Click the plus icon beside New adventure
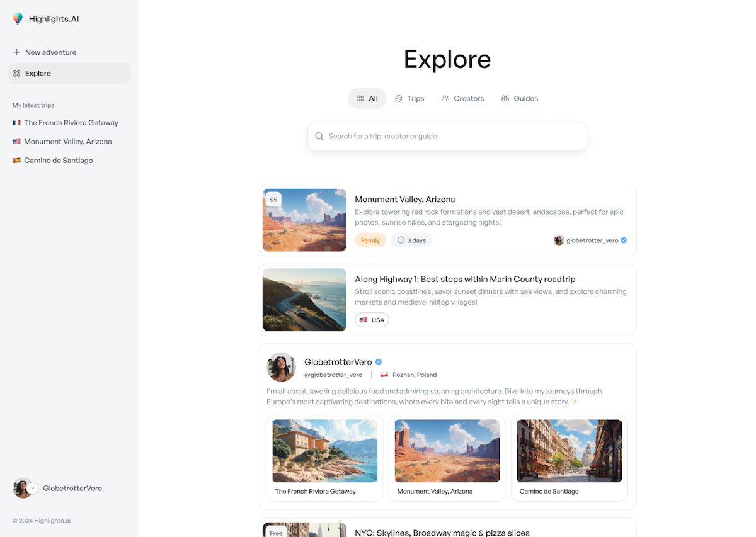The height and width of the screenshot is (537, 756). pyautogui.click(x=16, y=52)
